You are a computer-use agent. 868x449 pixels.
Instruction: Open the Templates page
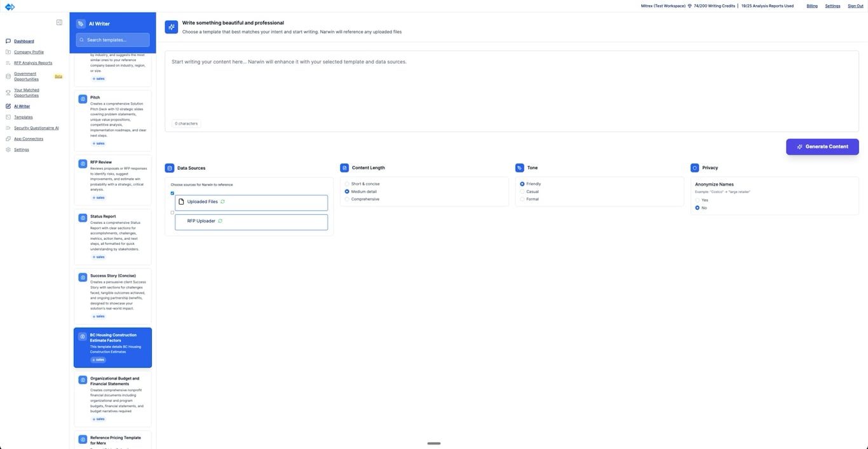pyautogui.click(x=24, y=117)
